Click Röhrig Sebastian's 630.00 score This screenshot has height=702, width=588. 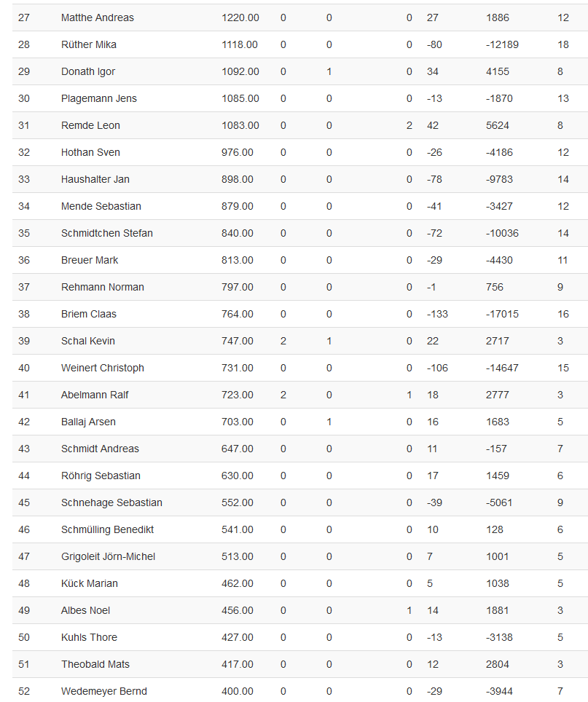(238, 476)
